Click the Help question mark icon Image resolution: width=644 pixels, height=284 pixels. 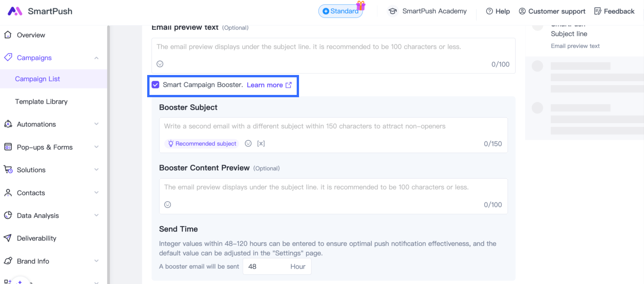(x=490, y=11)
